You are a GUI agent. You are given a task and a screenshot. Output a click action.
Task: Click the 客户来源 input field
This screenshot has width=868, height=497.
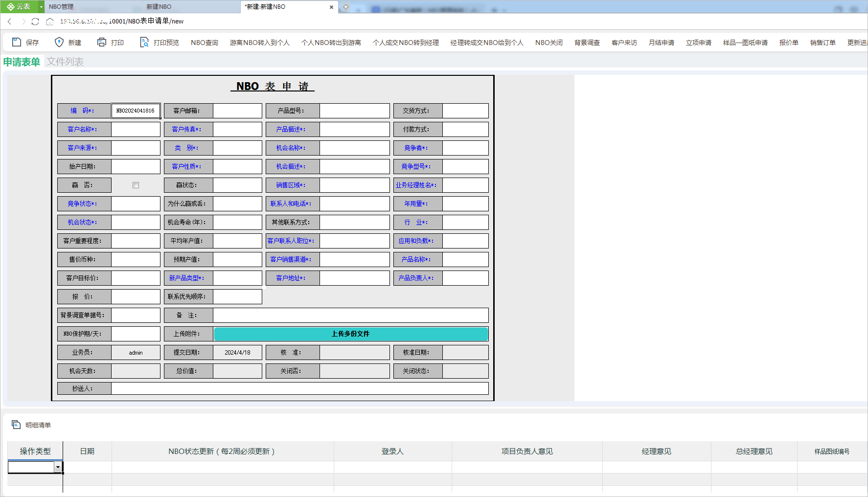[x=136, y=148]
